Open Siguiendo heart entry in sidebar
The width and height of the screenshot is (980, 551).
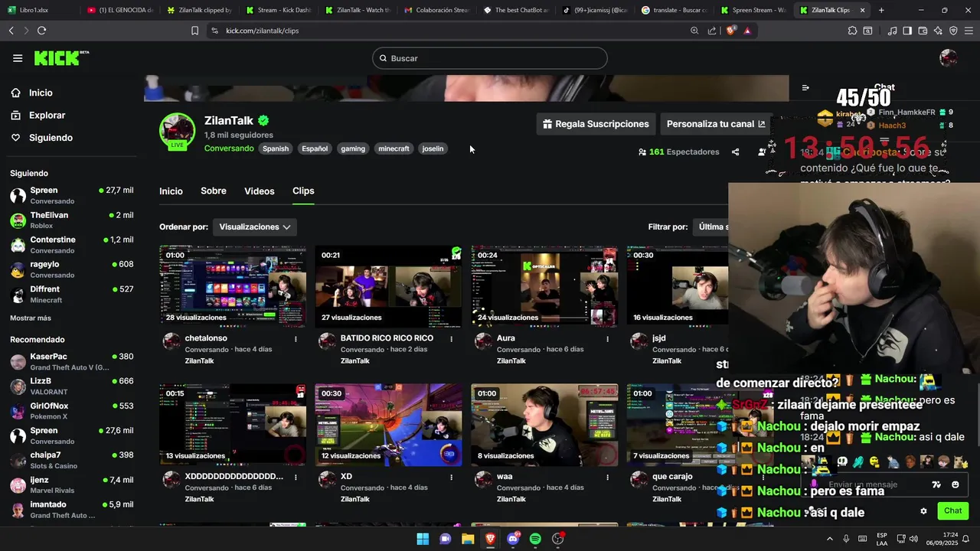pos(51,138)
